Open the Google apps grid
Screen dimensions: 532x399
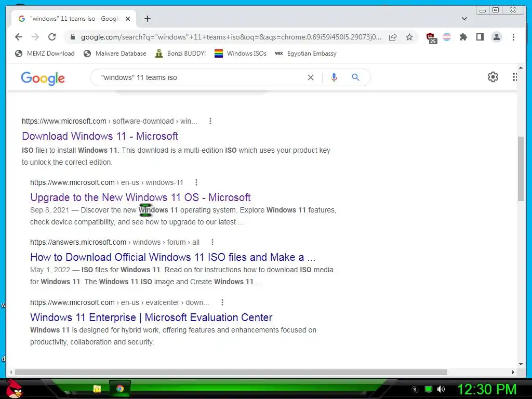click(x=514, y=77)
